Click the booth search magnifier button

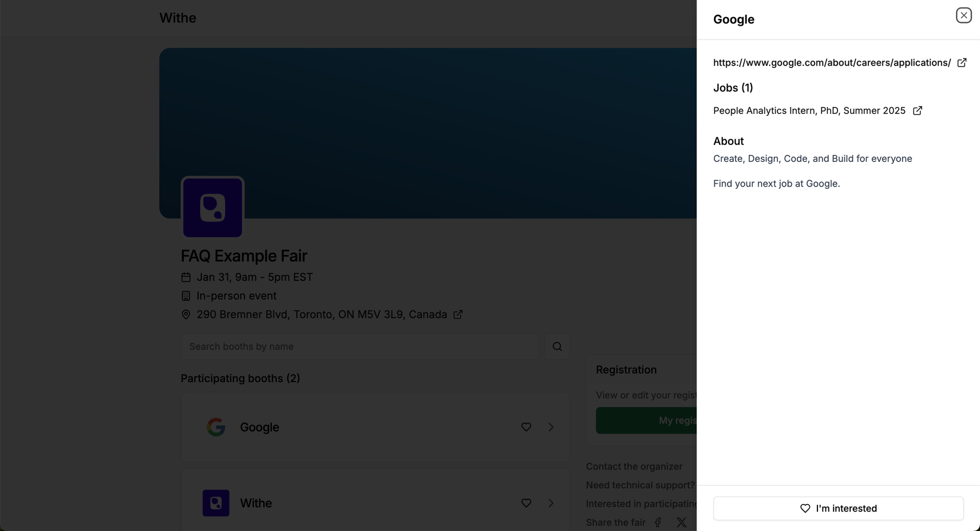coord(557,346)
